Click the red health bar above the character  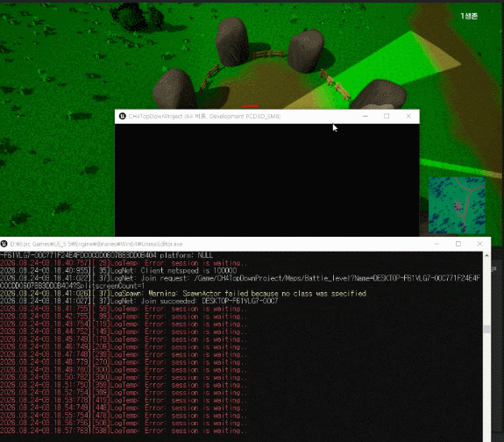point(250,106)
